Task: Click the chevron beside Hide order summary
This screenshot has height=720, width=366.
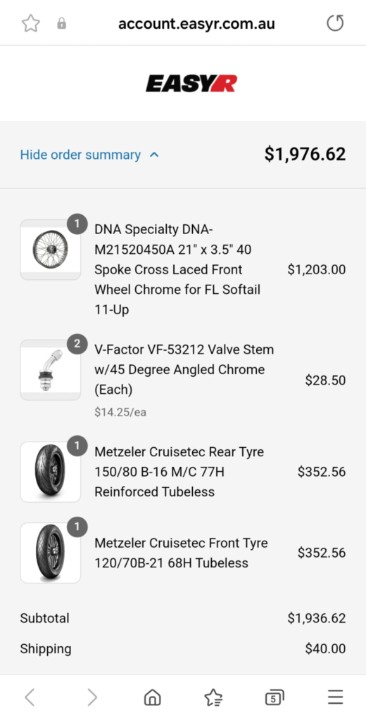Action: pos(154,155)
